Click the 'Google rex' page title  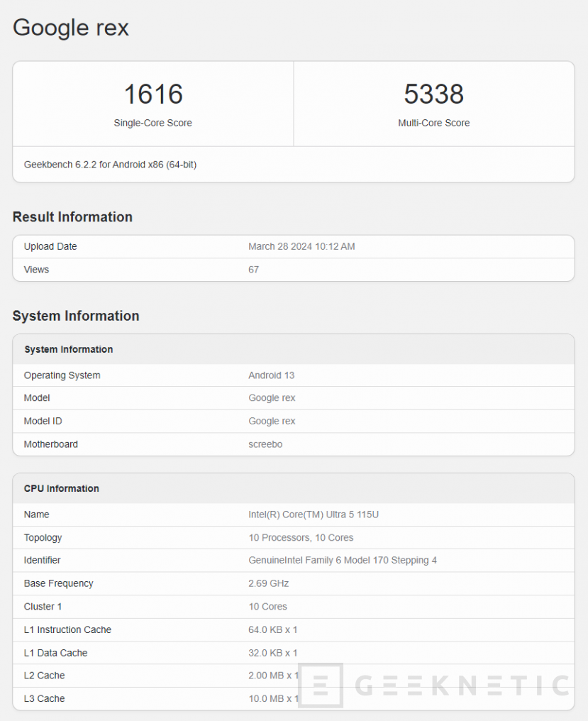(71, 28)
